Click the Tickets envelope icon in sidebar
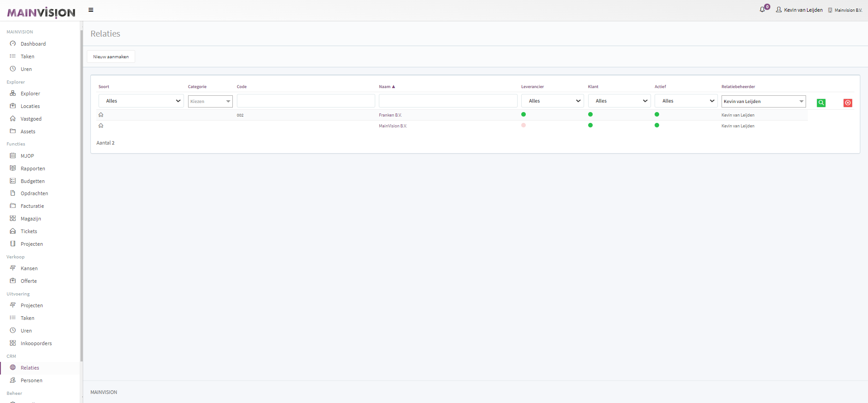Screen dimensions: 868x403 (x=13, y=231)
